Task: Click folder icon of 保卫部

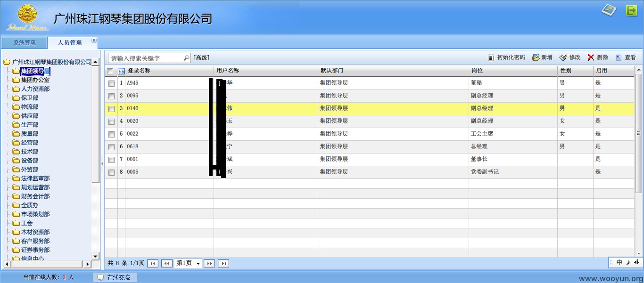Action: click(16, 98)
